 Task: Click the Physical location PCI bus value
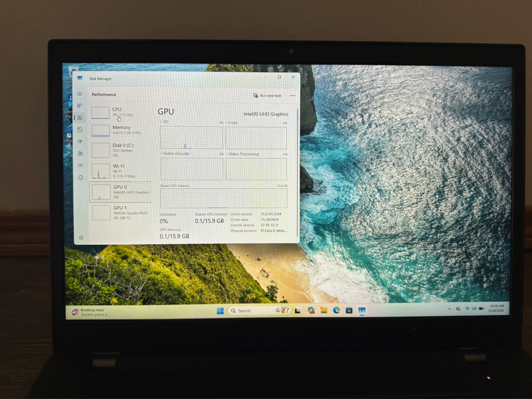coord(273,230)
